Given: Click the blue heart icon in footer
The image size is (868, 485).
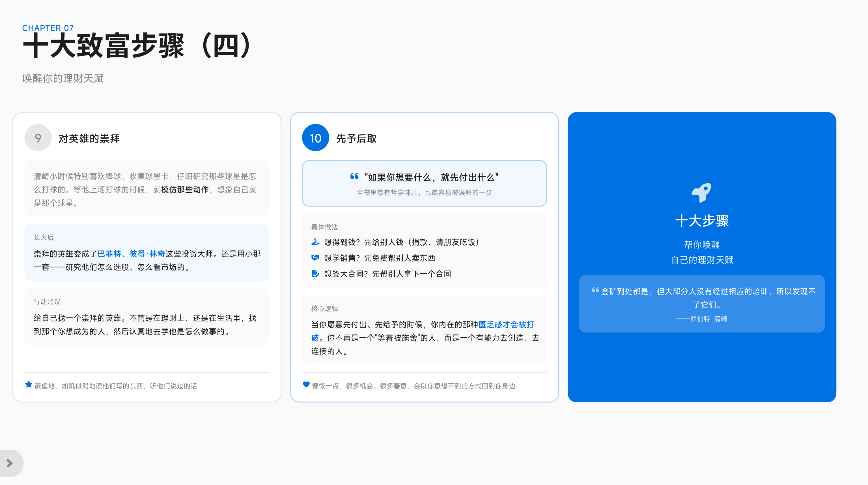Looking at the screenshot, I should (306, 384).
